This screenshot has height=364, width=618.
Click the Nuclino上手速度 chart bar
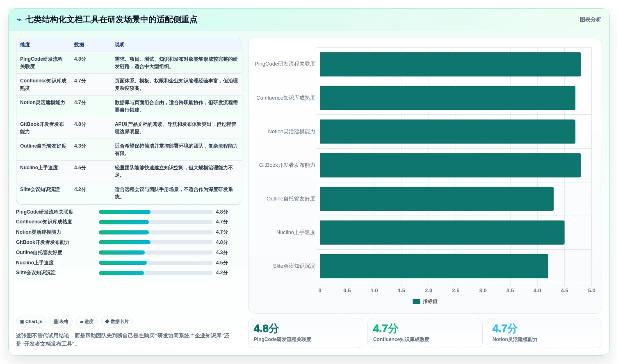[x=442, y=232]
